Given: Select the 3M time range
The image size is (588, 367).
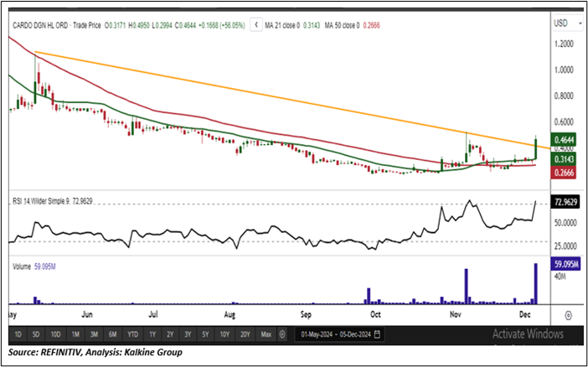Looking at the screenshot, I should click(94, 334).
